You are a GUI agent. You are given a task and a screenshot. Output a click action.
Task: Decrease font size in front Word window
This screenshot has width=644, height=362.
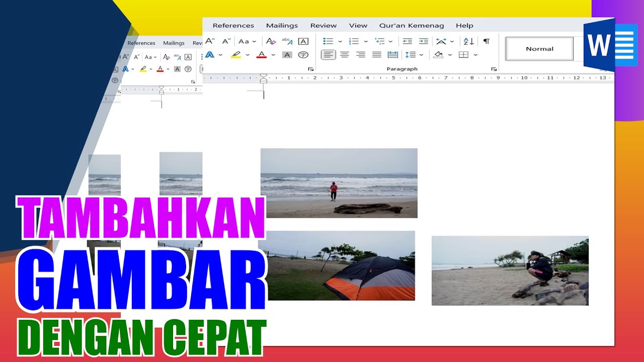click(x=226, y=41)
